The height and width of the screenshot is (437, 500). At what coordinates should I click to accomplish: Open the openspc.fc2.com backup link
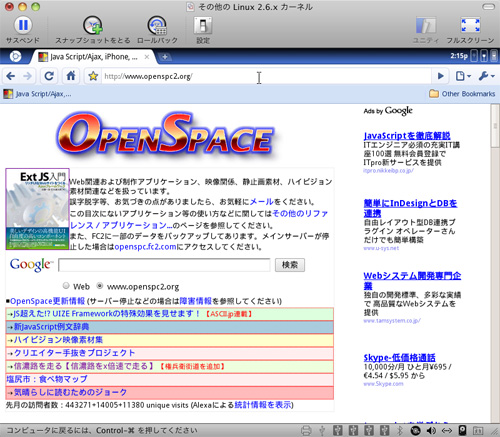point(145,247)
